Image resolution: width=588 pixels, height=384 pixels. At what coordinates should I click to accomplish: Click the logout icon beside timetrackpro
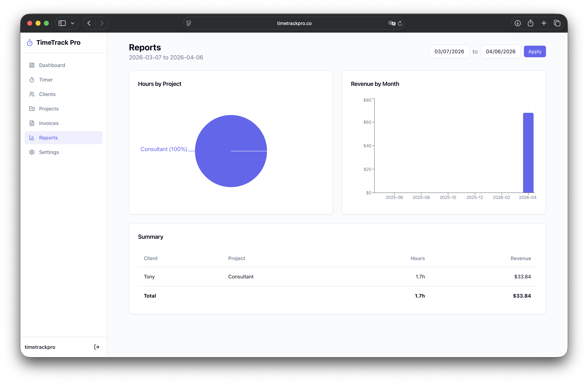[97, 347]
